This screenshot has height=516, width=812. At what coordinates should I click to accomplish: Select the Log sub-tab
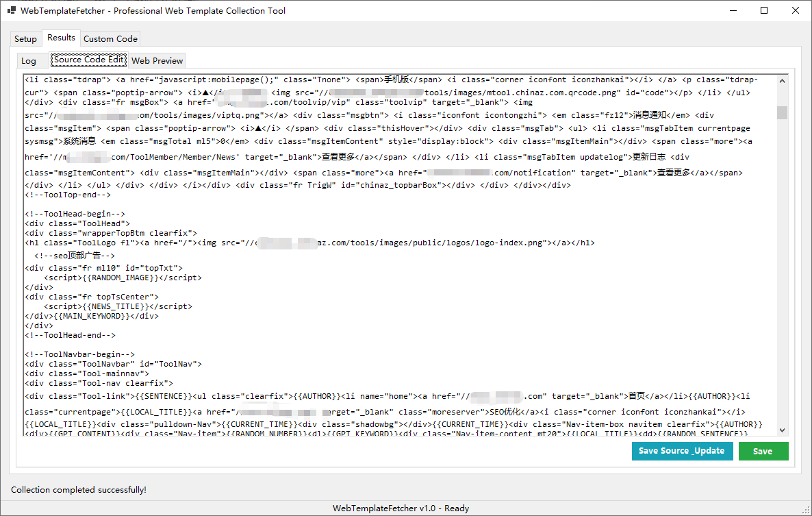[x=31, y=60]
